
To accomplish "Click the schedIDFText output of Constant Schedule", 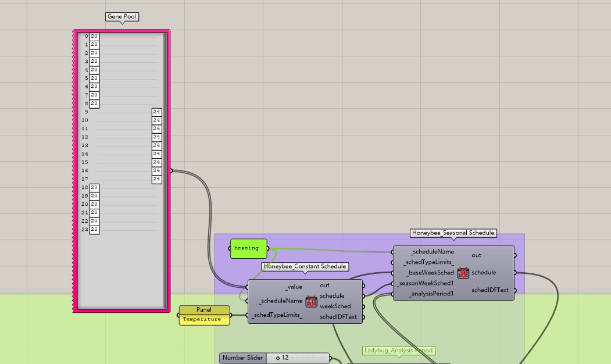I will coord(338,317).
